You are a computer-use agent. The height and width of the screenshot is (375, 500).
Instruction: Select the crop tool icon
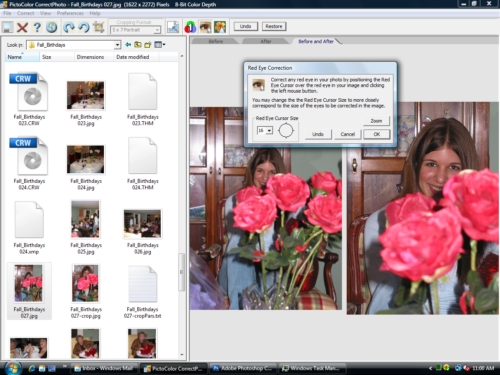click(x=98, y=27)
